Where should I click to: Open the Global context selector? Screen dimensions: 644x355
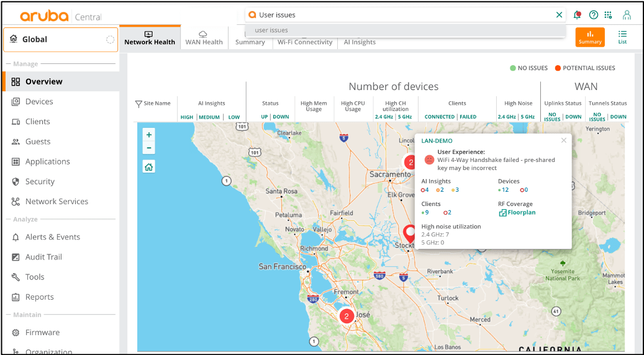(60, 39)
